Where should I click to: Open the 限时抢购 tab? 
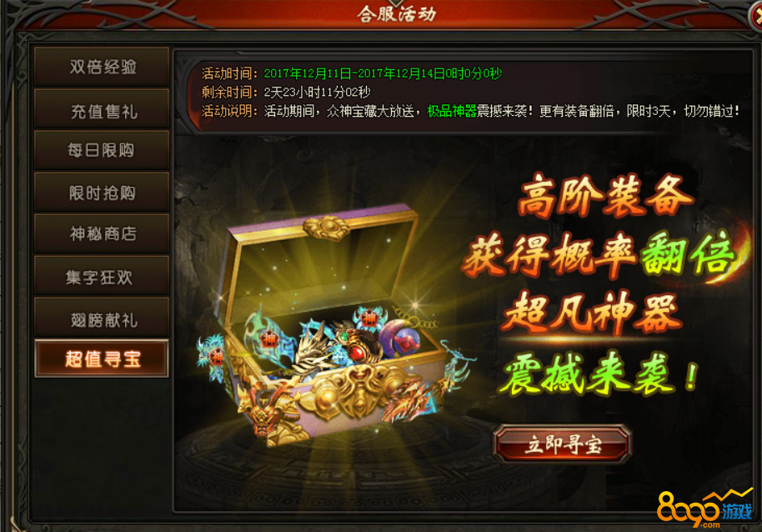point(102,193)
